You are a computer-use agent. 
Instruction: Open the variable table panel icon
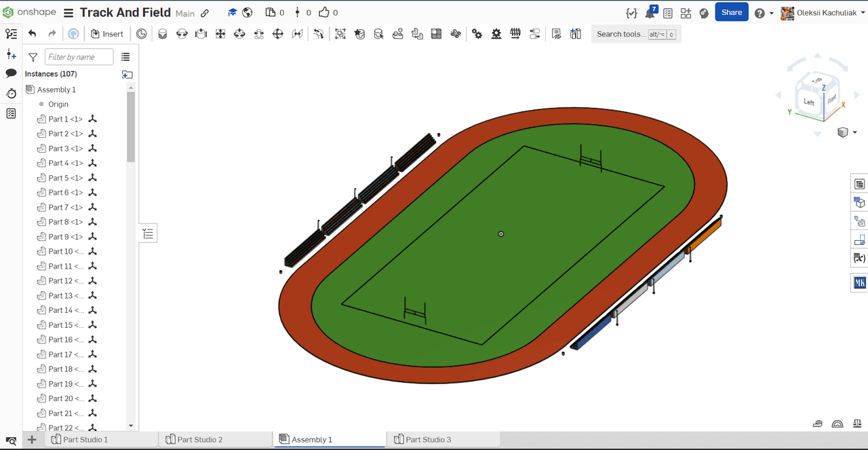point(859,258)
